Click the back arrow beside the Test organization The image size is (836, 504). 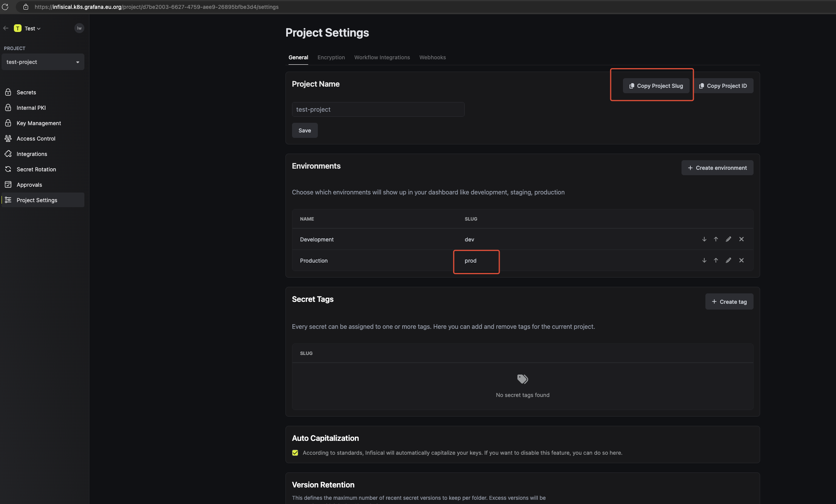tap(6, 28)
